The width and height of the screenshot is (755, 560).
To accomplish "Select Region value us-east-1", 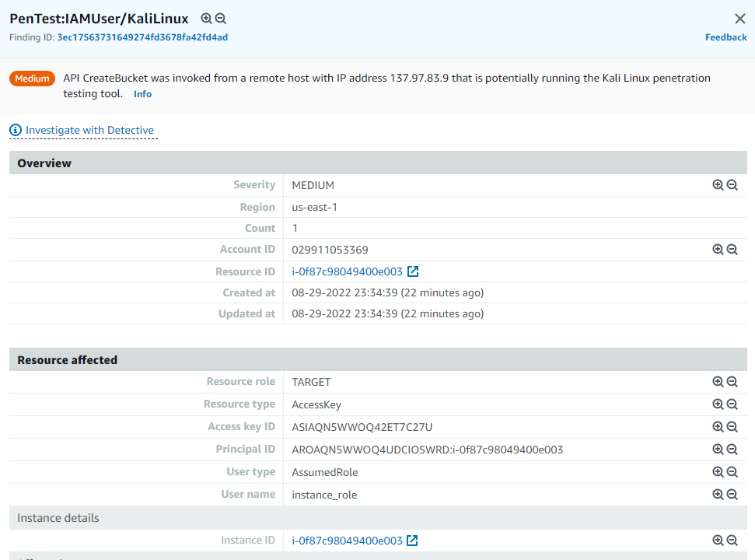I will (314, 207).
